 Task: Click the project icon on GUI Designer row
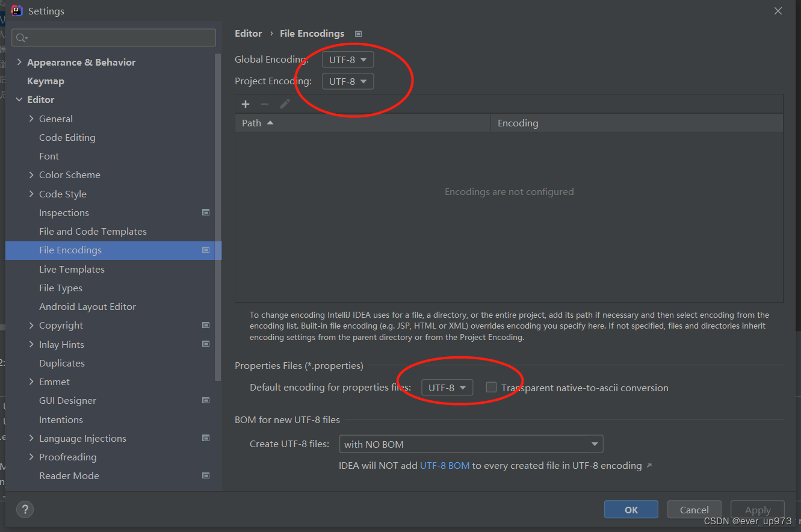[x=206, y=400]
